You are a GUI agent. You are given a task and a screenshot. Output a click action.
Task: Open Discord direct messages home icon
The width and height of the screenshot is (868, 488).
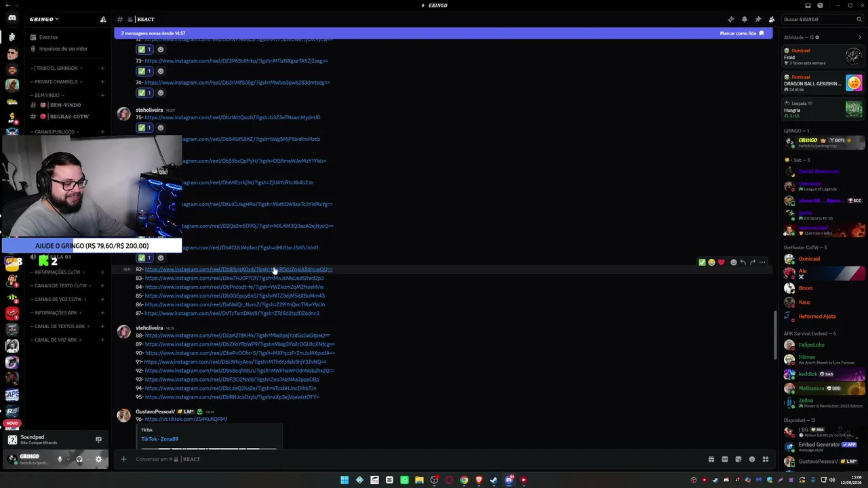coord(12,18)
